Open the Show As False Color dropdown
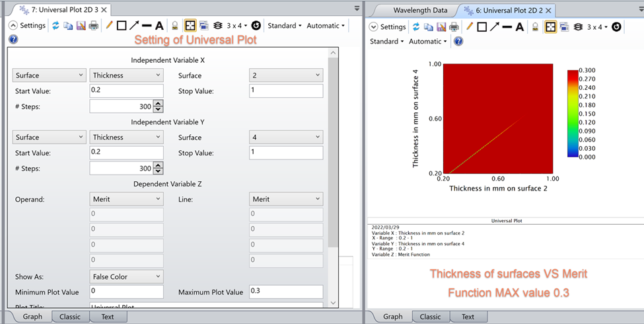This screenshot has width=644, height=324. tap(127, 276)
